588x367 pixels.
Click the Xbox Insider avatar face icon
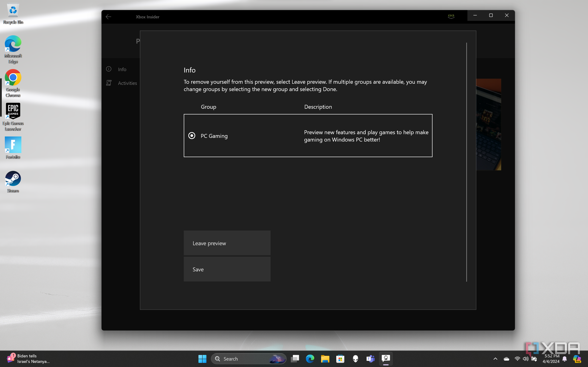click(451, 16)
